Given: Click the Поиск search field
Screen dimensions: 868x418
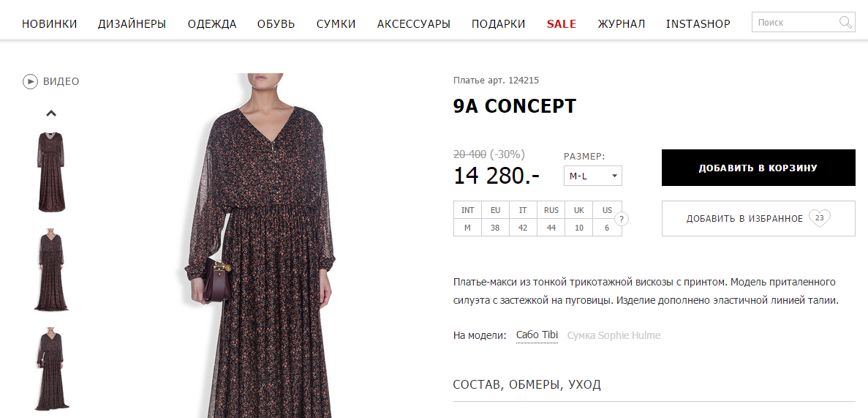Looking at the screenshot, I should click(796, 23).
